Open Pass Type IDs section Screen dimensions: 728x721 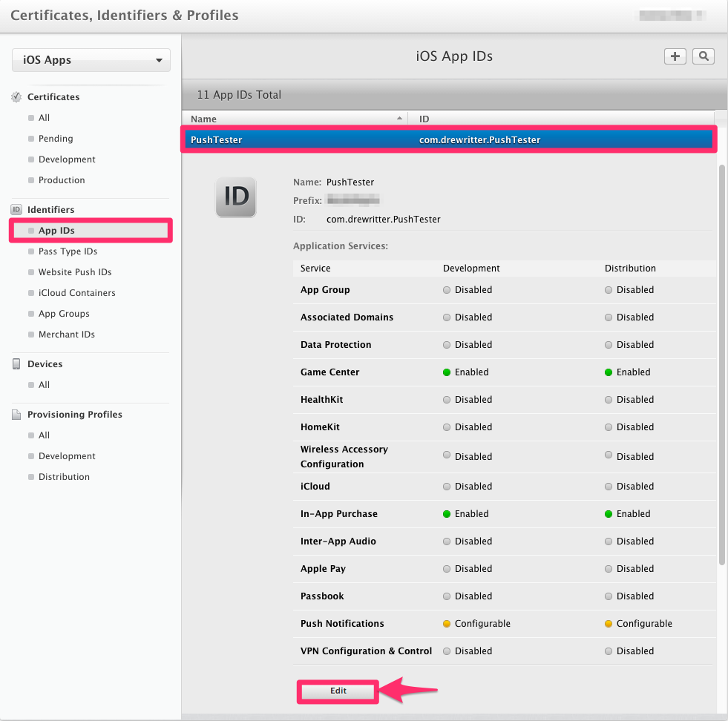coord(68,251)
